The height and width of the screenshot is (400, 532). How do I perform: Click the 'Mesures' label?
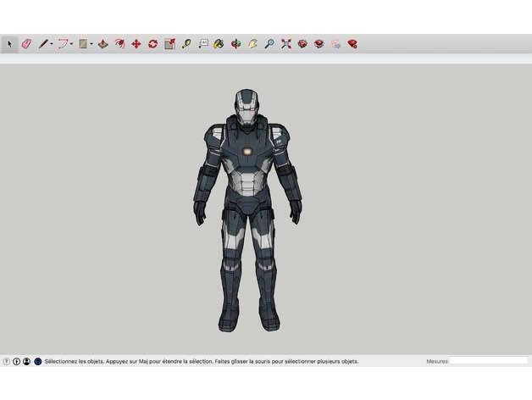pyautogui.click(x=436, y=361)
